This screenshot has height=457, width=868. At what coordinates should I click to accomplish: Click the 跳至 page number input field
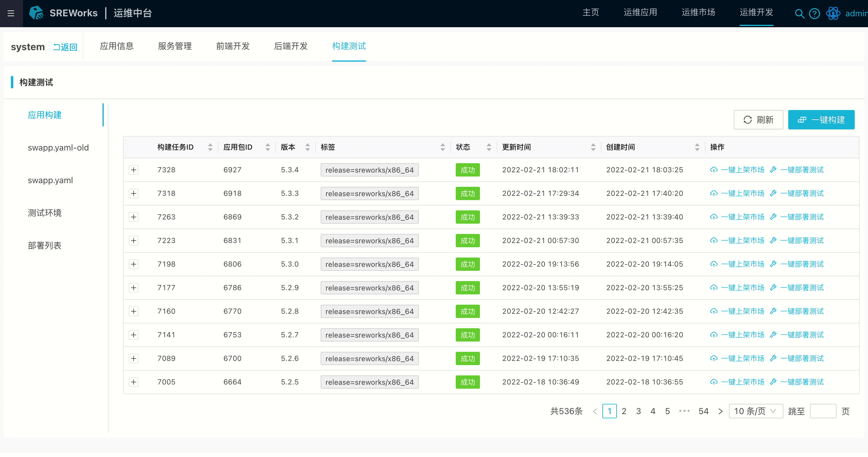point(823,411)
